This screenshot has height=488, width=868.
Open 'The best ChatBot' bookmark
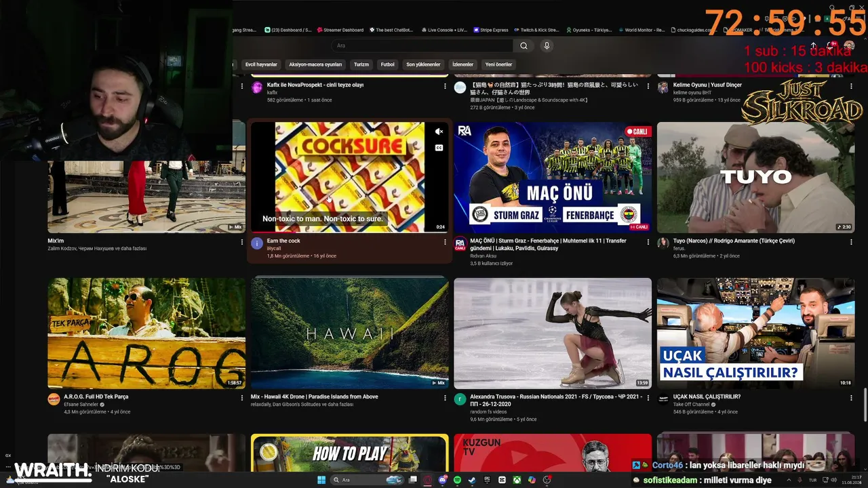[391, 30]
